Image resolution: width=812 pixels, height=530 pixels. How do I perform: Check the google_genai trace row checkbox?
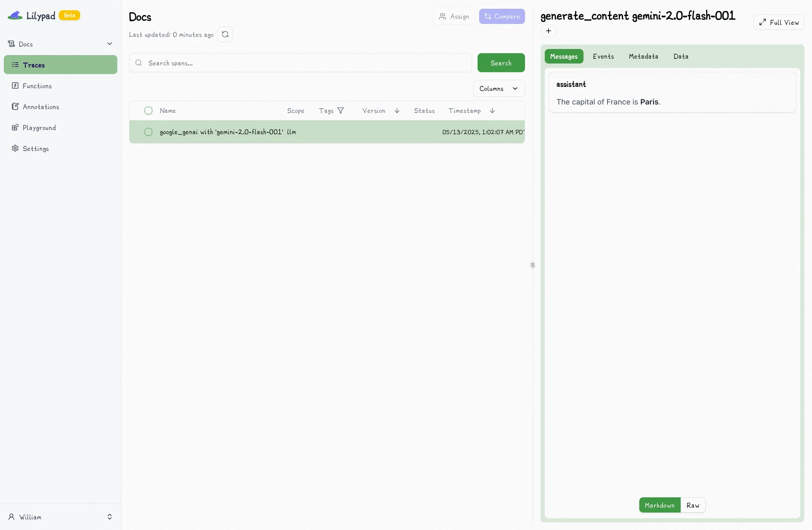[148, 132]
